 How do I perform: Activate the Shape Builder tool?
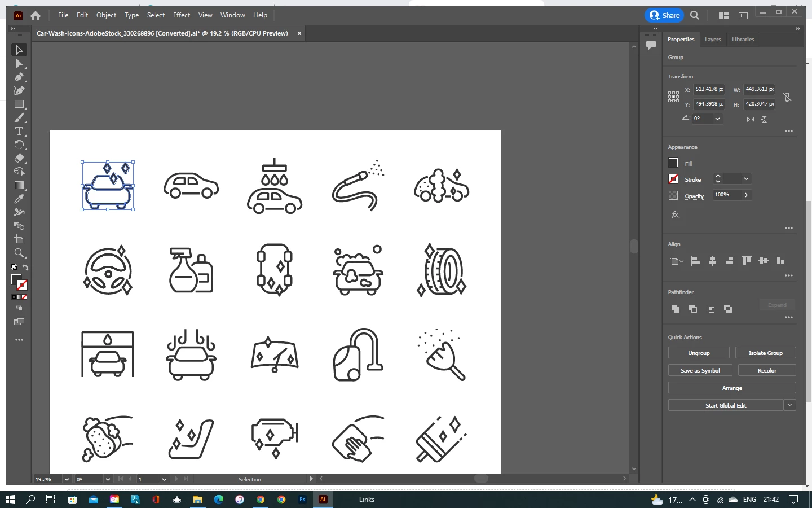coord(19,172)
